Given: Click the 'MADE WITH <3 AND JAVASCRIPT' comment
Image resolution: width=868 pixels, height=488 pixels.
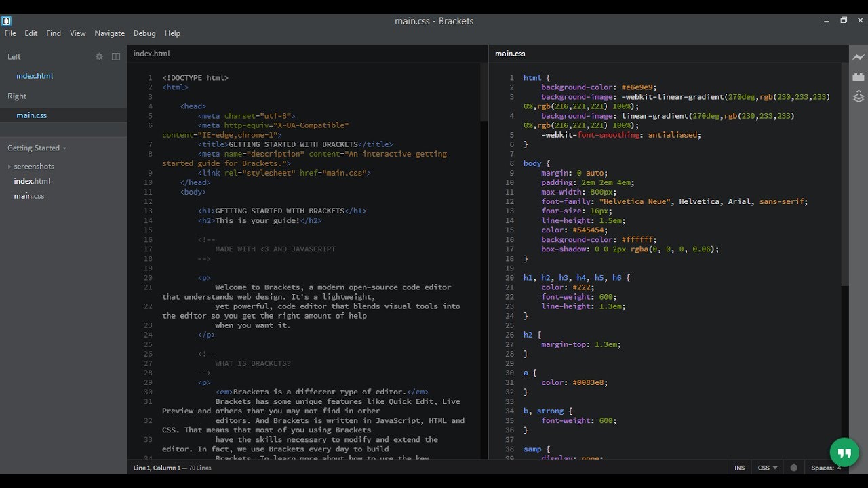Looking at the screenshot, I should [x=275, y=249].
